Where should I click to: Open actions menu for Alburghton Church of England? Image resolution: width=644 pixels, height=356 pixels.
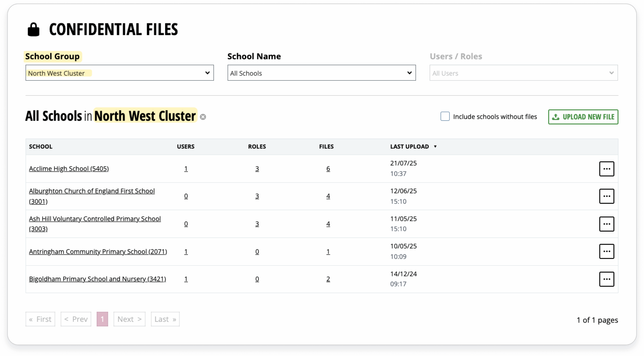(x=606, y=196)
